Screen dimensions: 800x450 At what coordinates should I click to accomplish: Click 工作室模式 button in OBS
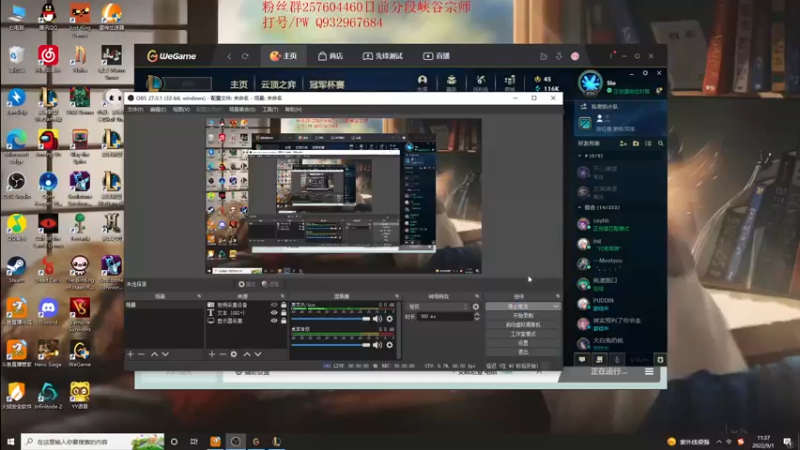(523, 334)
